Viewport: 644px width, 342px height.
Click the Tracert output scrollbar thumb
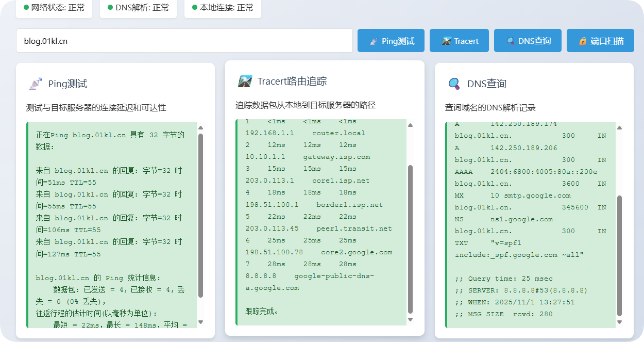[410, 239]
